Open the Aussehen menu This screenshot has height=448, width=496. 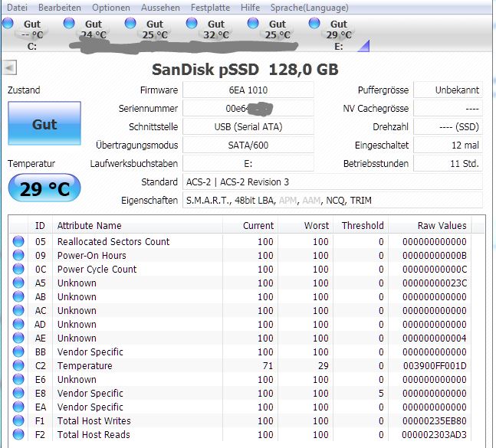coord(160,8)
